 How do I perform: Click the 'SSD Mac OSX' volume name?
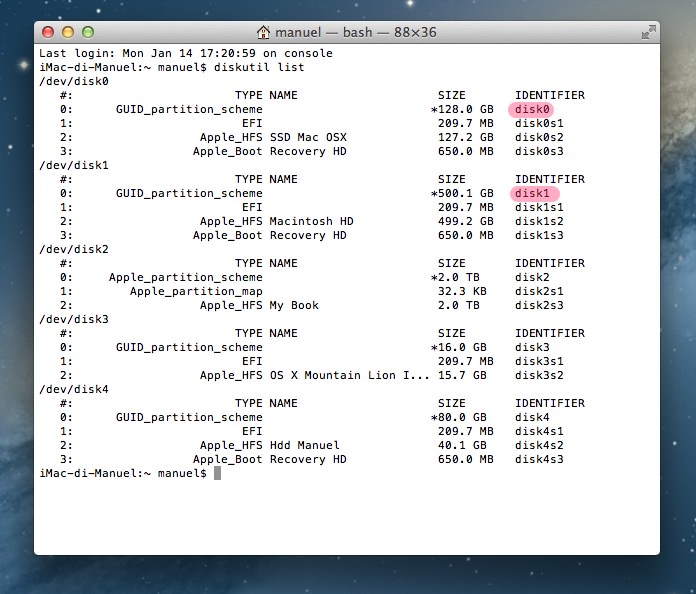(x=308, y=137)
